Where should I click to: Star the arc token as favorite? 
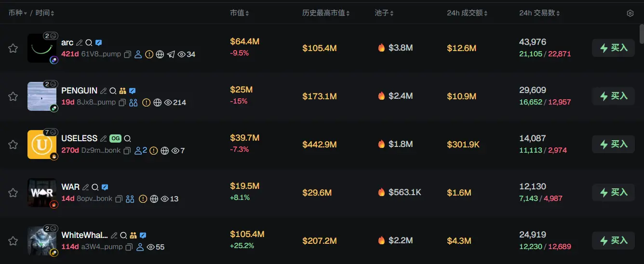13,48
